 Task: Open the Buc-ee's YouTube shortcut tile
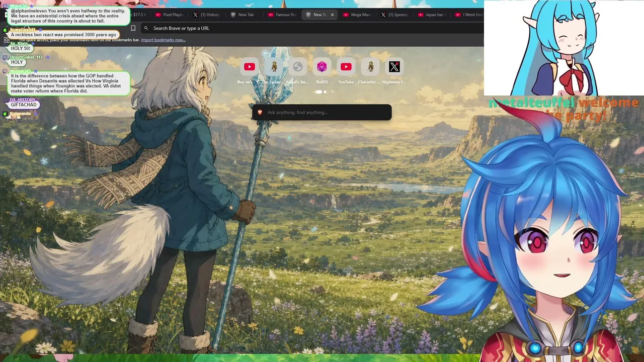[x=249, y=67]
